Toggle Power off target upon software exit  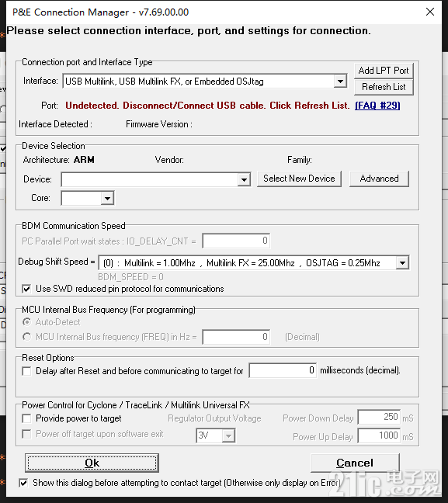tap(26, 434)
